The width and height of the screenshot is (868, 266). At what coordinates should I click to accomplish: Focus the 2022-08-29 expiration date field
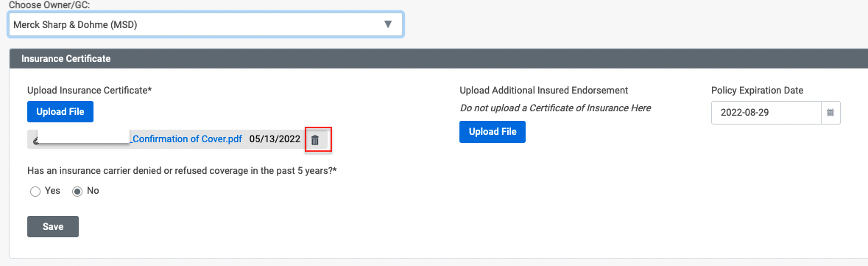[766, 113]
